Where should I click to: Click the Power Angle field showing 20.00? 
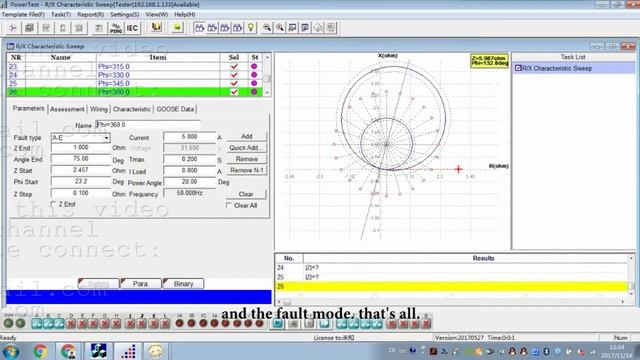pyautogui.click(x=189, y=182)
